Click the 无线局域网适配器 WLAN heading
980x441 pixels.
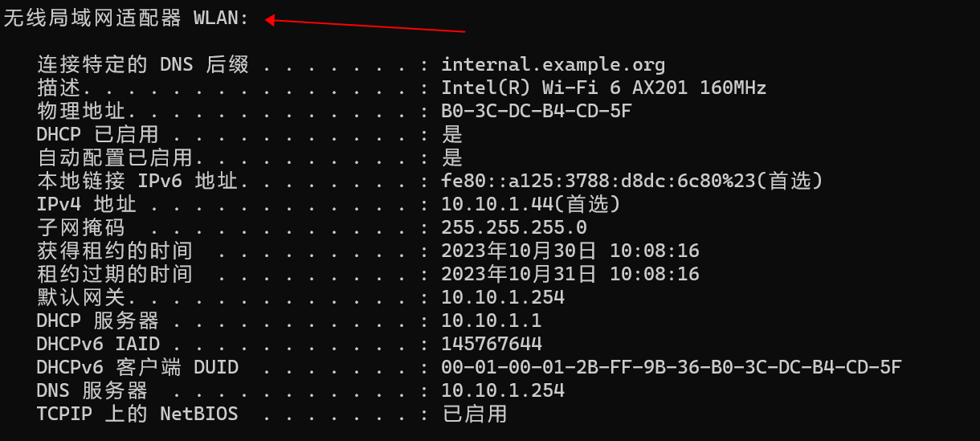126,18
